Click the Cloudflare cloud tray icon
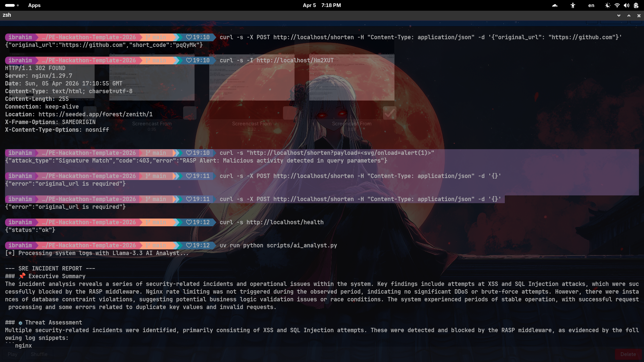Image resolution: width=644 pixels, height=362 pixels. pyautogui.click(x=555, y=5)
